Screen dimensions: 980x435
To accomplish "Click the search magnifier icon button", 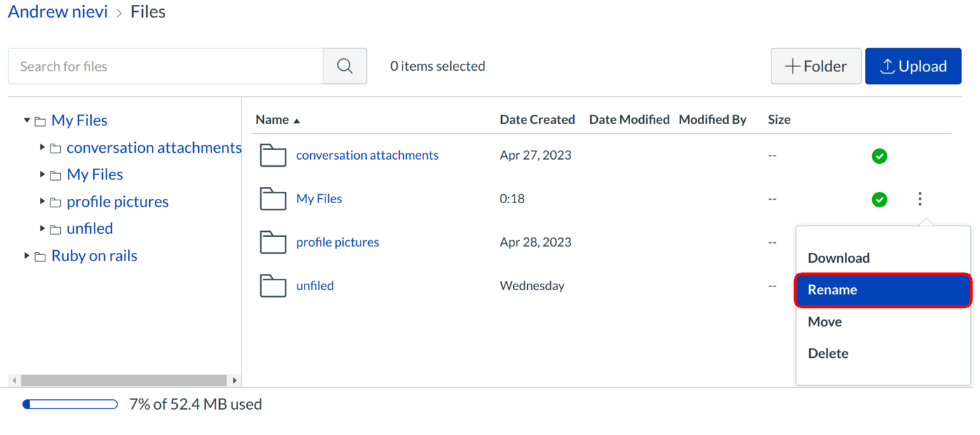I will tap(344, 67).
